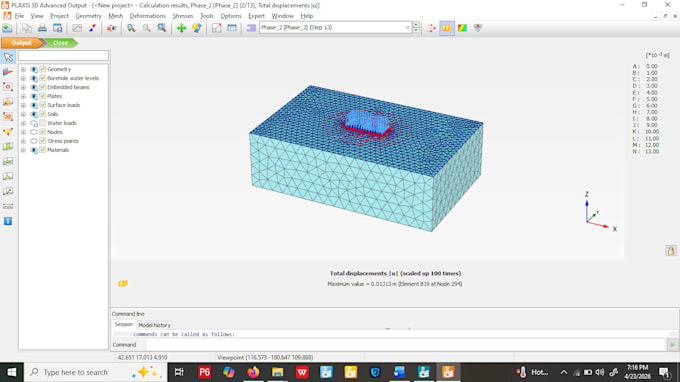This screenshot has height=382, width=680.
Task: Click the orange note icon below the model
Action: [x=123, y=283]
